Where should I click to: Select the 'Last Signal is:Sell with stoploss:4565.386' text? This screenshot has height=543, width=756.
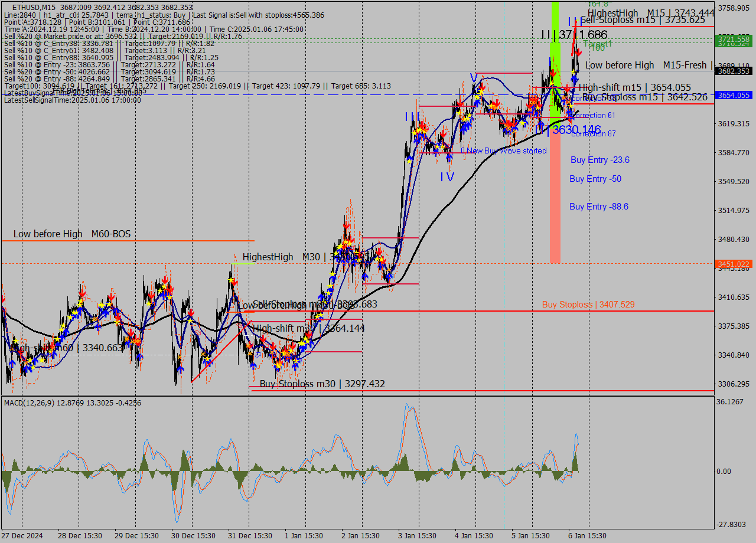(259, 15)
